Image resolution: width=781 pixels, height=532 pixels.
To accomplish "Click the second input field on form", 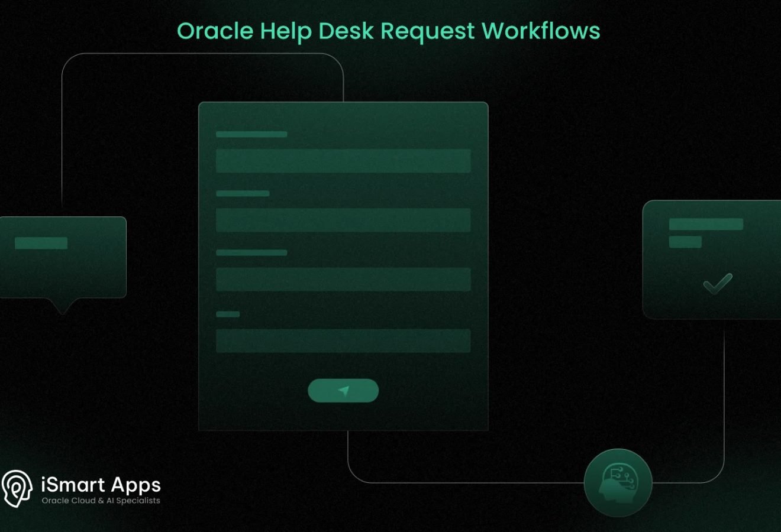I will (343, 220).
